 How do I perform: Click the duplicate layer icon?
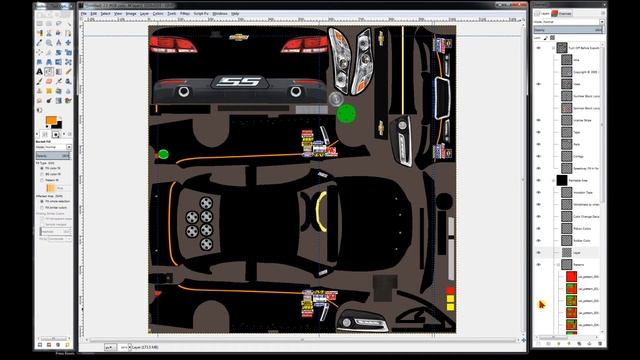point(579,344)
